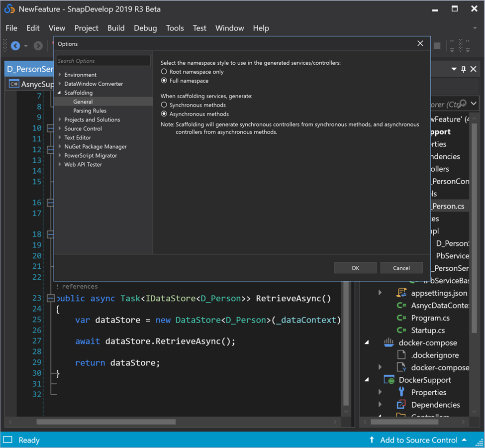Screen dimensions: 485x448
Task: Click the status bar window icon beside Ready
Action: (x=8, y=440)
